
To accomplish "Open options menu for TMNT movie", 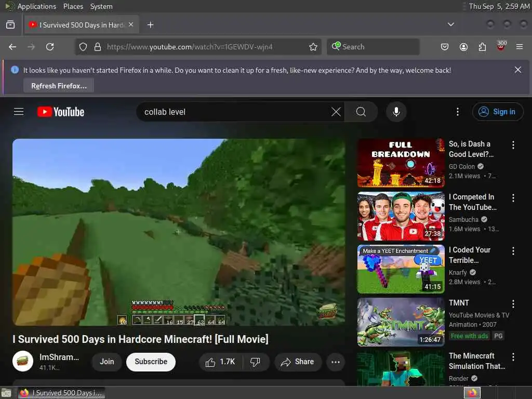I will click(x=513, y=304).
